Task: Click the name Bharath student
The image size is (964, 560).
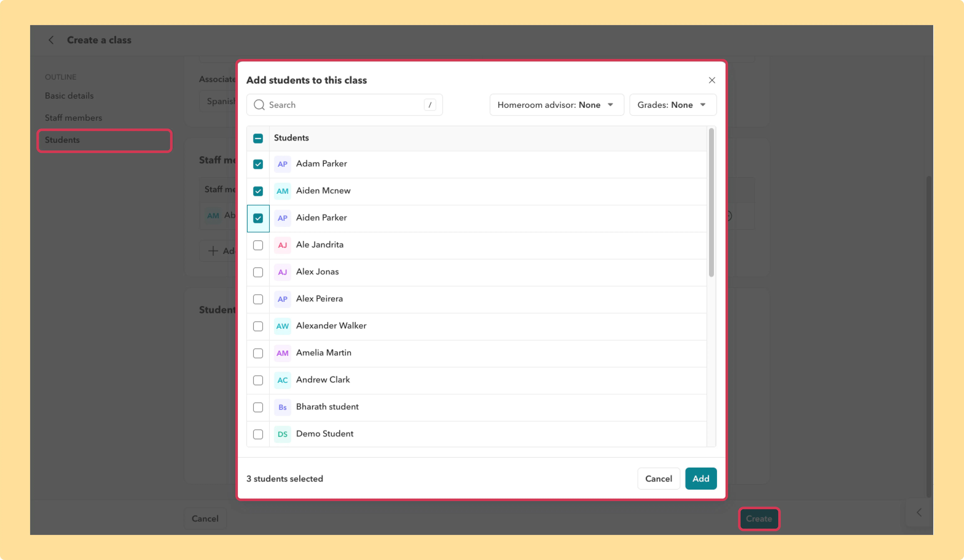Action: (x=327, y=407)
